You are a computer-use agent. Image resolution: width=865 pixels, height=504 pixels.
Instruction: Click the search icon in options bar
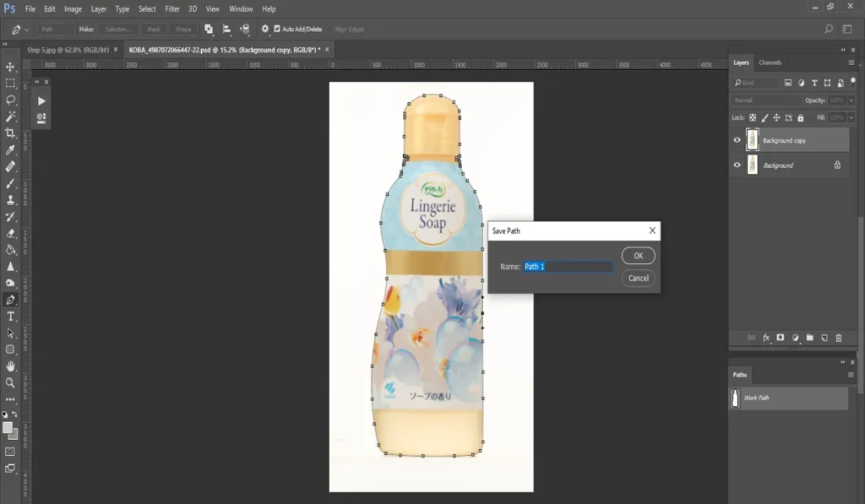[x=829, y=30]
